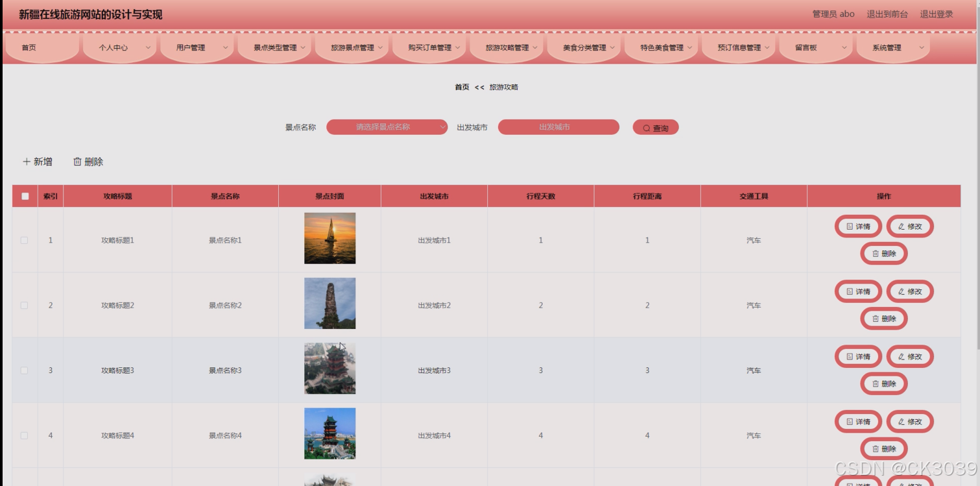Click 景点名称 column header
980x486 pixels.
[225, 196]
